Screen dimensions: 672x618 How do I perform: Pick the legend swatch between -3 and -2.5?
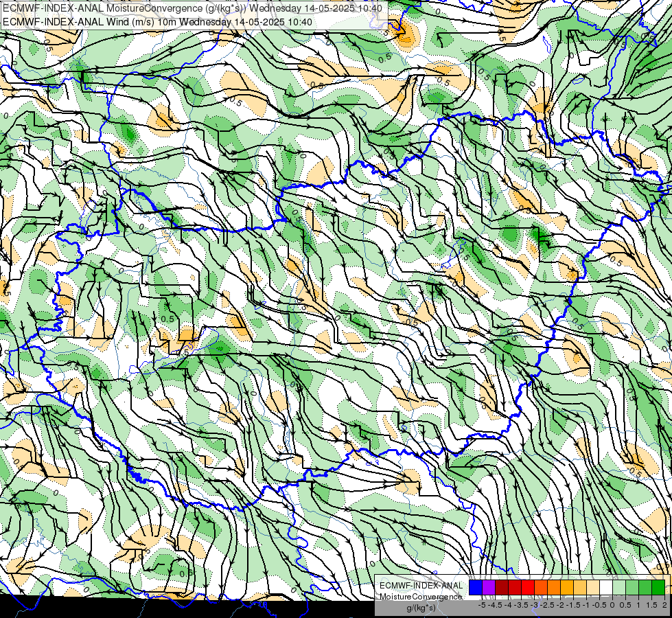click(542, 587)
